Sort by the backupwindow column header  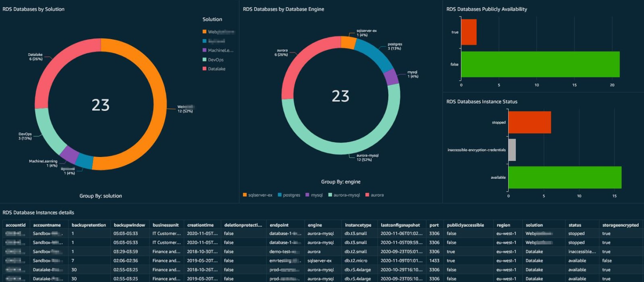(129, 225)
